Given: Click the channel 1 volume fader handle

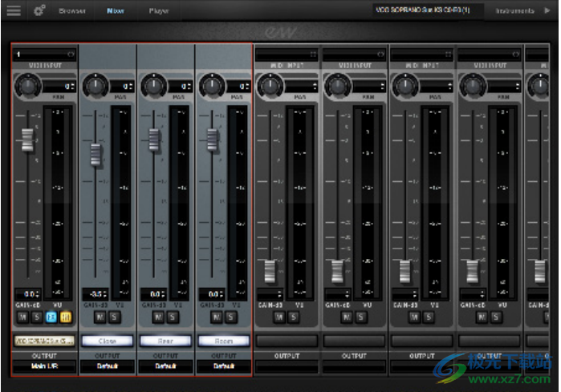Looking at the screenshot, I should [x=27, y=139].
